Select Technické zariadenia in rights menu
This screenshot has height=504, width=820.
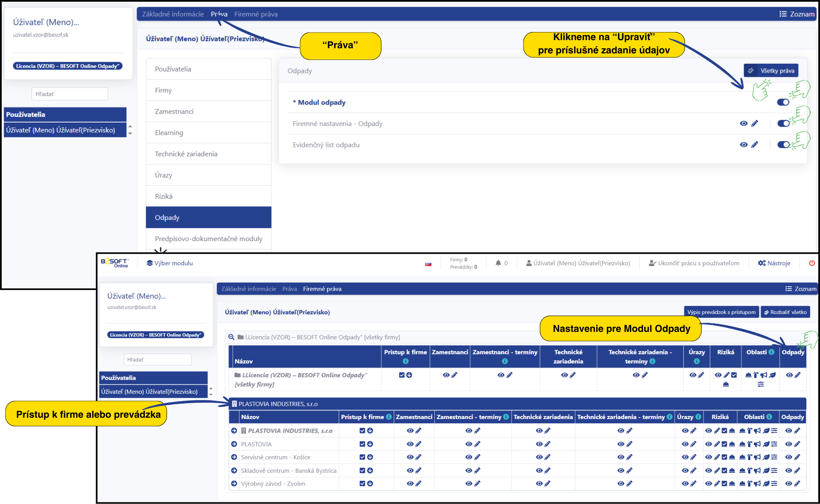pos(186,154)
